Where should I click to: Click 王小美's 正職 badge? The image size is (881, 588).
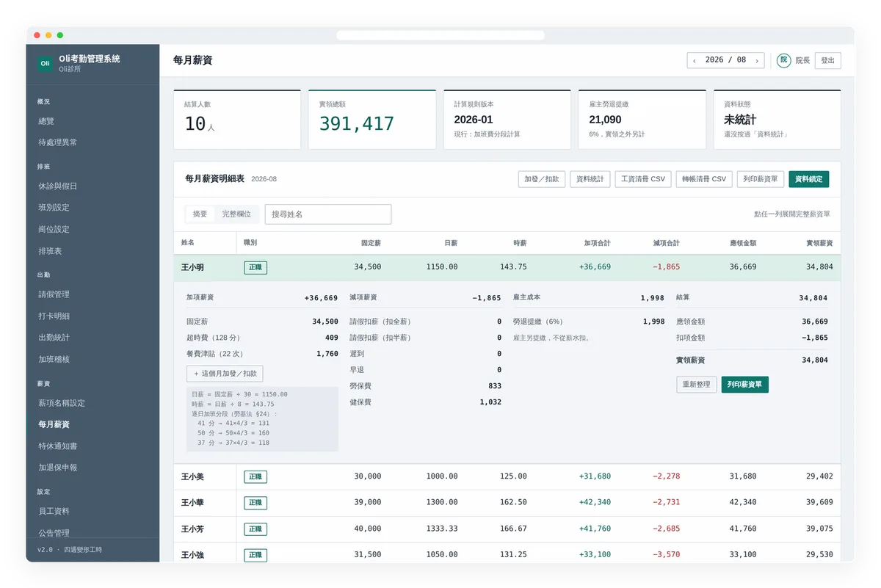pyautogui.click(x=255, y=477)
